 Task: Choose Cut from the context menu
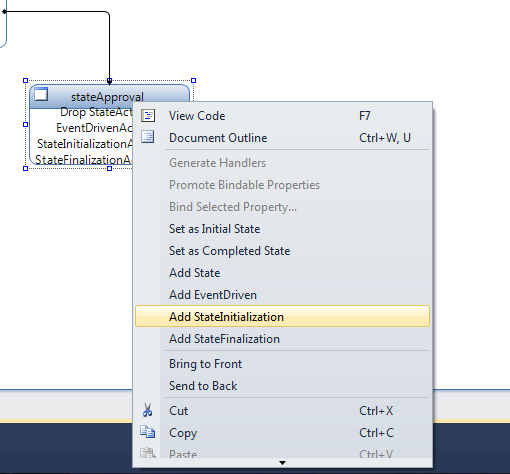(x=282, y=411)
